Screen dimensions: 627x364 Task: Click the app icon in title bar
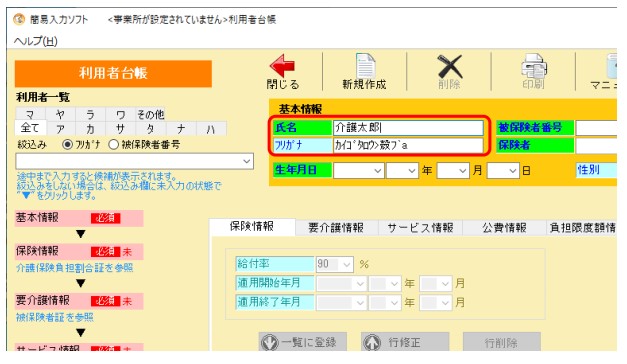pyautogui.click(x=19, y=19)
